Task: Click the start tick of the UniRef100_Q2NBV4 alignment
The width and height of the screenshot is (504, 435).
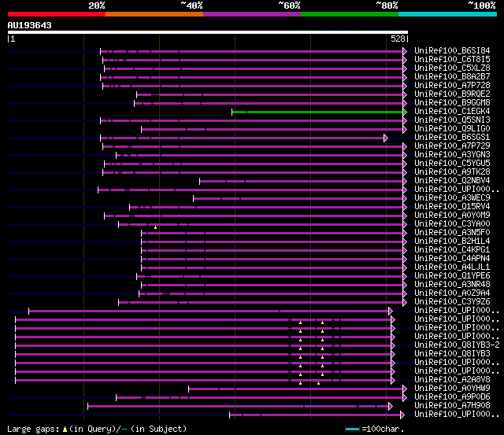Action: [199, 182]
